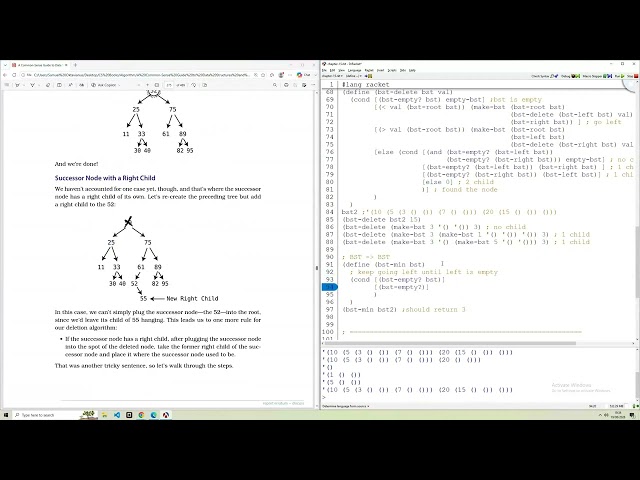The height and width of the screenshot is (480, 640).
Task: Open the Racket menu in DrRacket
Action: (369, 70)
